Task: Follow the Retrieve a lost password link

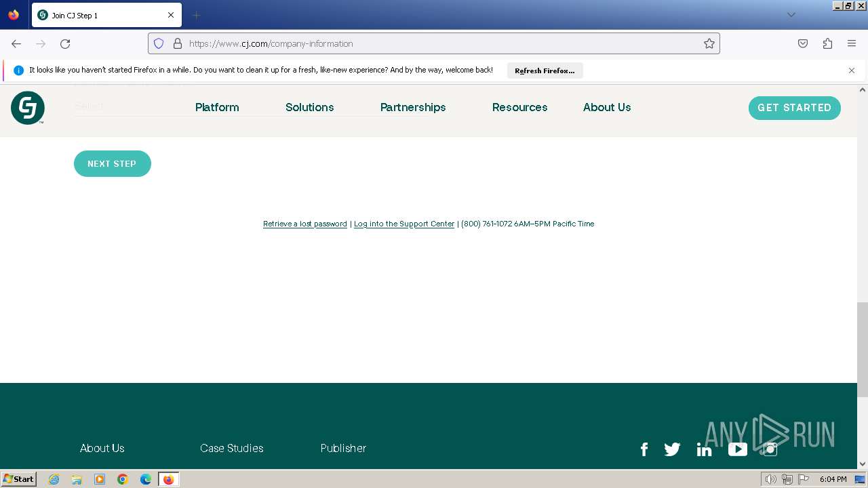Action: coord(305,224)
